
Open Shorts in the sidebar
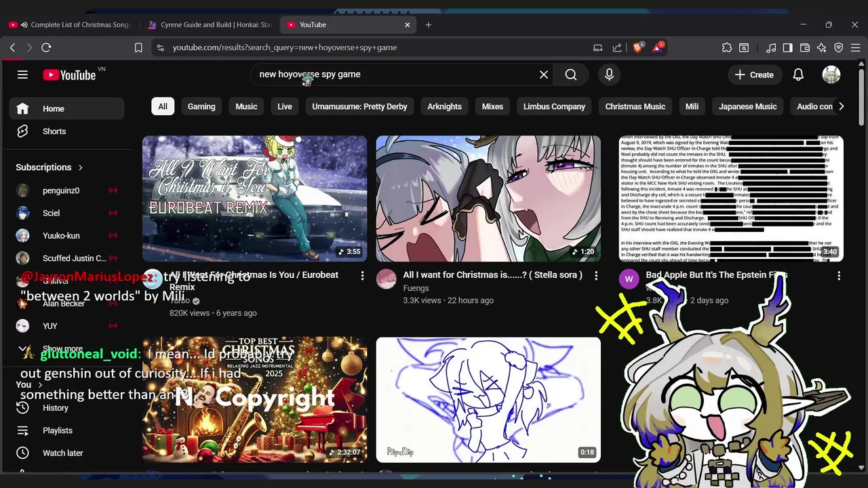[x=66, y=131]
